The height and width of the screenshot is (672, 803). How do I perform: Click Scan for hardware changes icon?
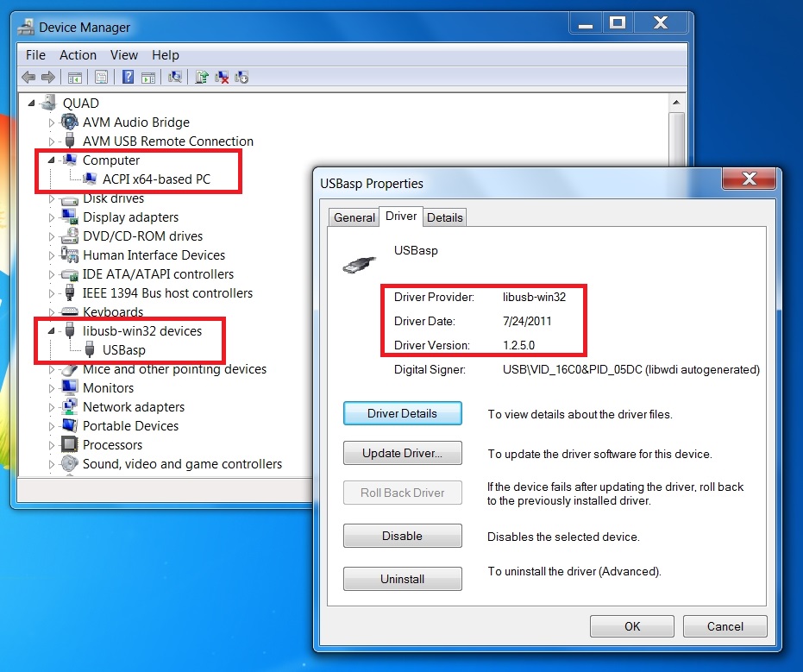(175, 78)
